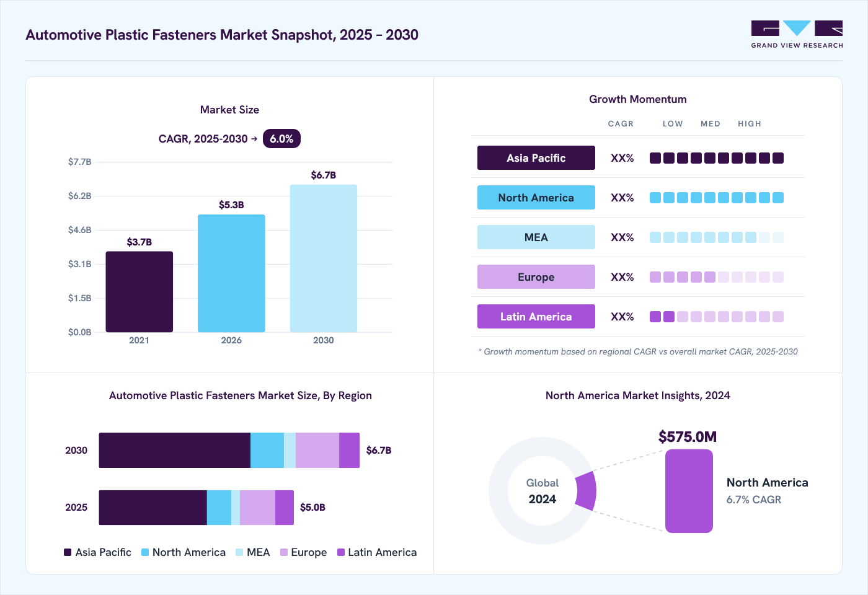Click the Latin America momentum indicator squares
The width and height of the screenshot is (868, 595).
[717, 317]
